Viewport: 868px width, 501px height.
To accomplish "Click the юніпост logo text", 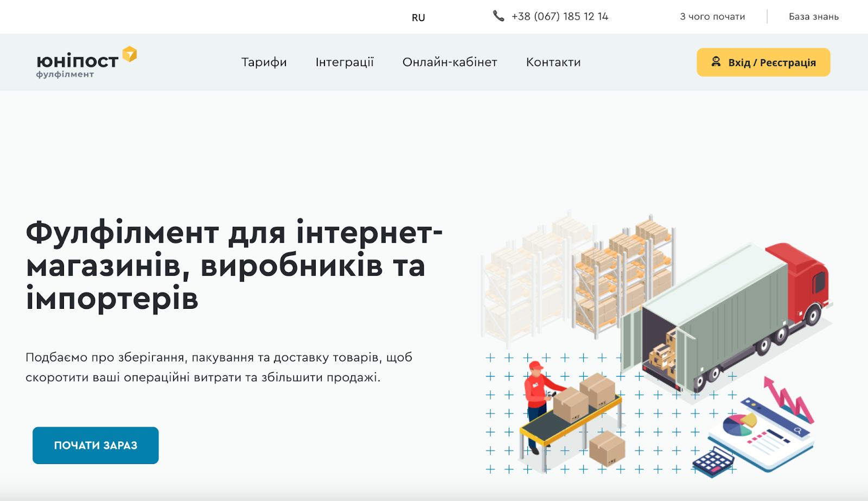I will click(77, 61).
